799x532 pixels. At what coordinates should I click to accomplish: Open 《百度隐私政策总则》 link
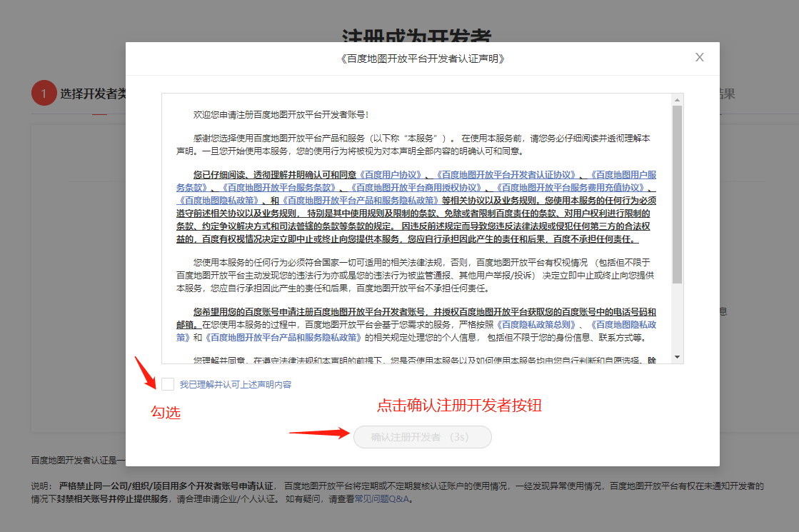pos(536,325)
